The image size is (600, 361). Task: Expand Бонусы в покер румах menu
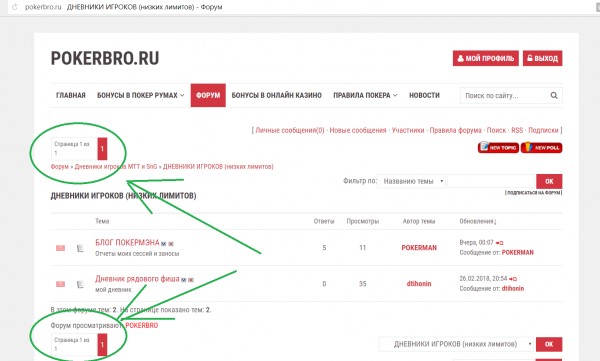coord(140,95)
